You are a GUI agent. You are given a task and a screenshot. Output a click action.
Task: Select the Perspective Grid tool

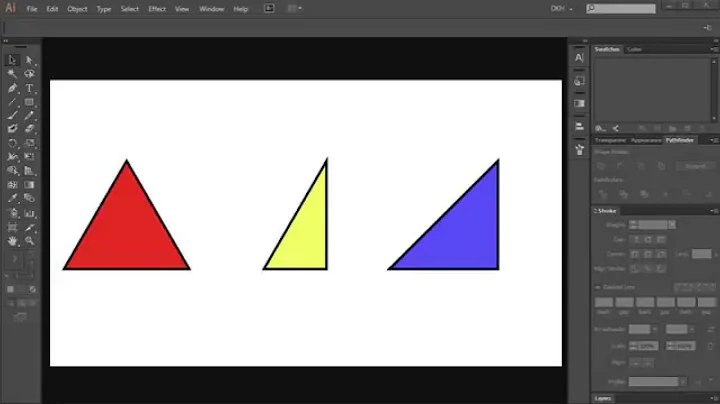pyautogui.click(x=29, y=171)
